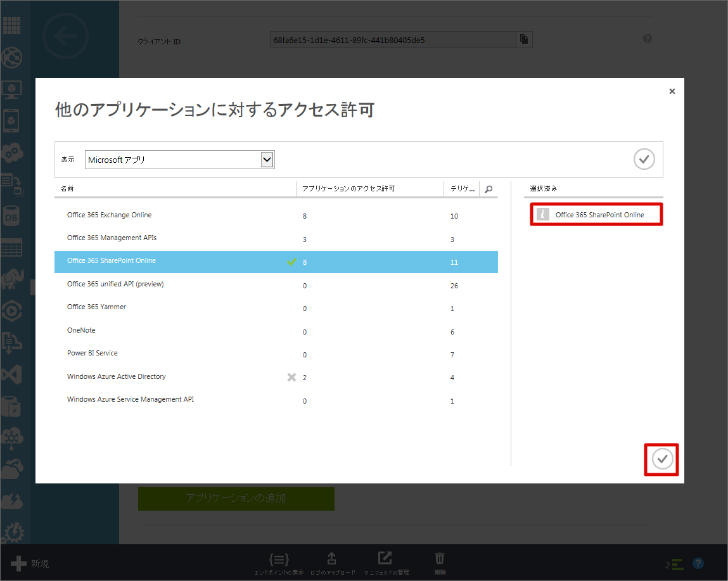Open the notifications list icon showing 2
Image resolution: width=728 pixels, height=581 pixels.
click(674, 565)
